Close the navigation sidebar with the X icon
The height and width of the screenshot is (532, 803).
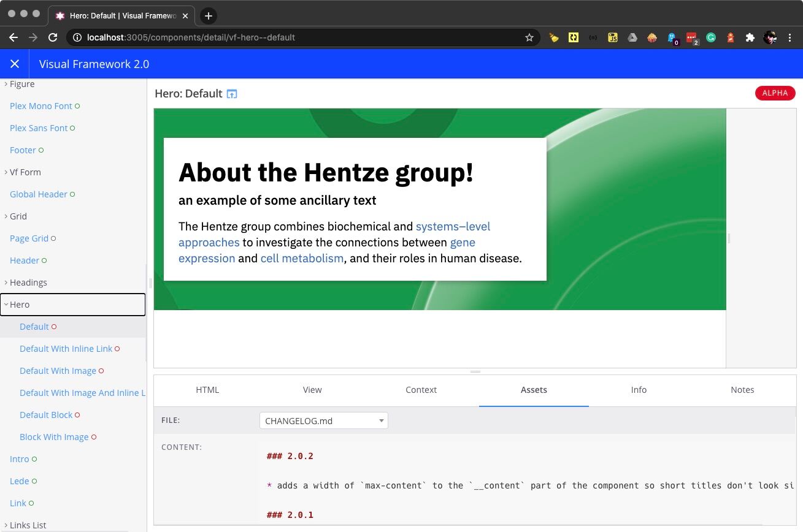point(15,64)
